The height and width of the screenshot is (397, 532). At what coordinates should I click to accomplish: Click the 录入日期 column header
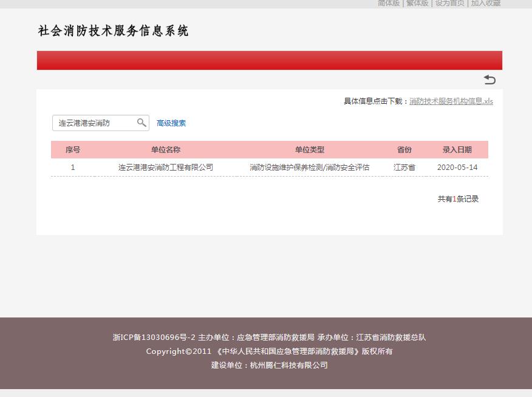coord(457,149)
